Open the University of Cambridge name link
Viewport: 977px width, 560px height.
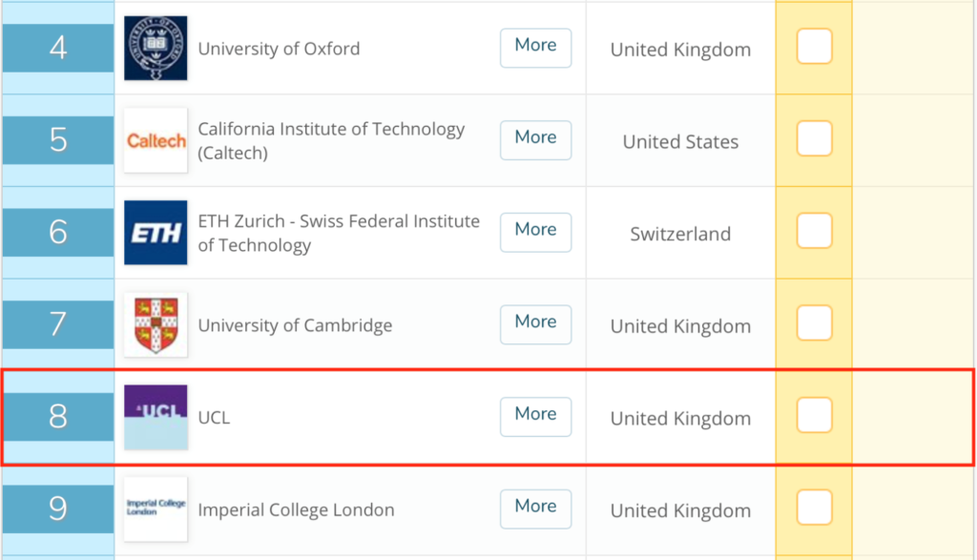[295, 325]
